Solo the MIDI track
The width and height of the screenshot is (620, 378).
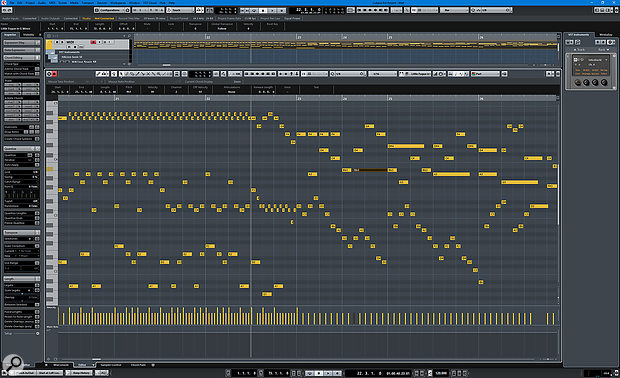coord(62,42)
